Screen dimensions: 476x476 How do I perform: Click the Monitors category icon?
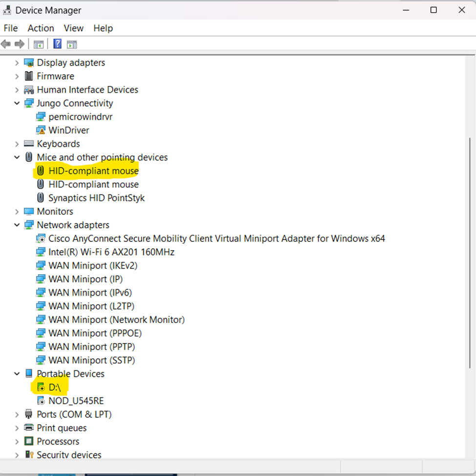(x=29, y=212)
